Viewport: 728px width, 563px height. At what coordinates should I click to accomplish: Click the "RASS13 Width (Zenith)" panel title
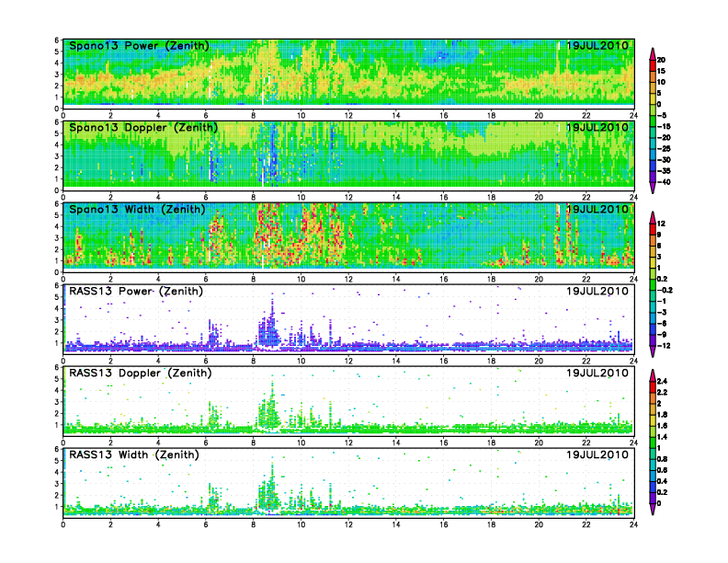pos(133,454)
